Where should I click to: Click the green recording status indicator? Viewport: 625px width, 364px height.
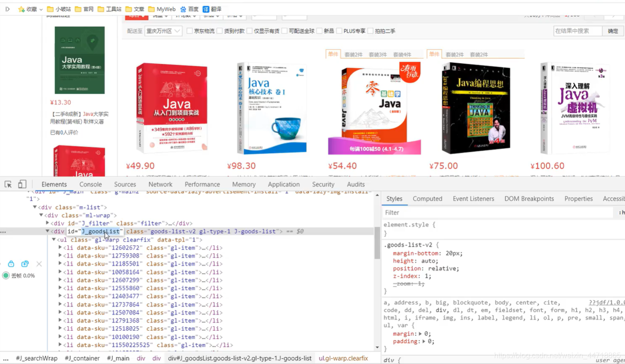coord(6,276)
